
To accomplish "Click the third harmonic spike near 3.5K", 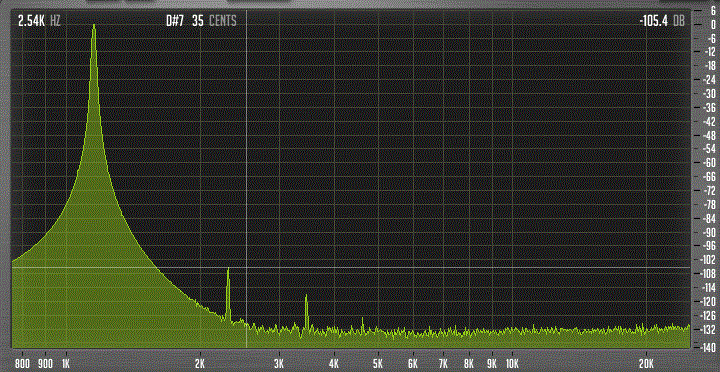I will (306, 311).
